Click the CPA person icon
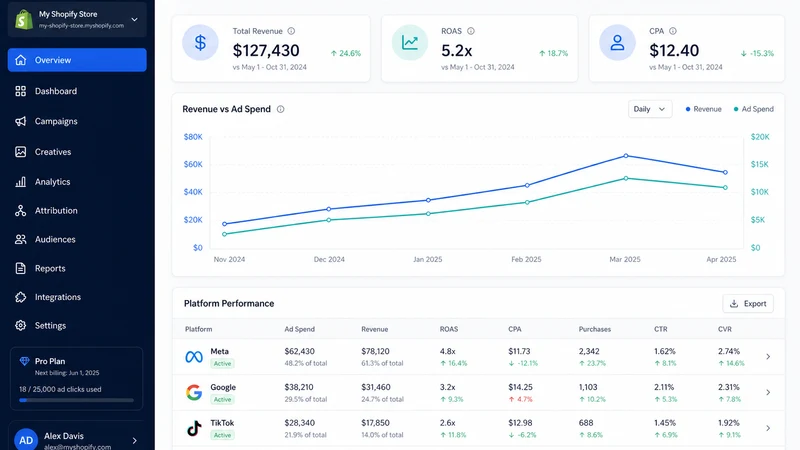 tap(617, 42)
